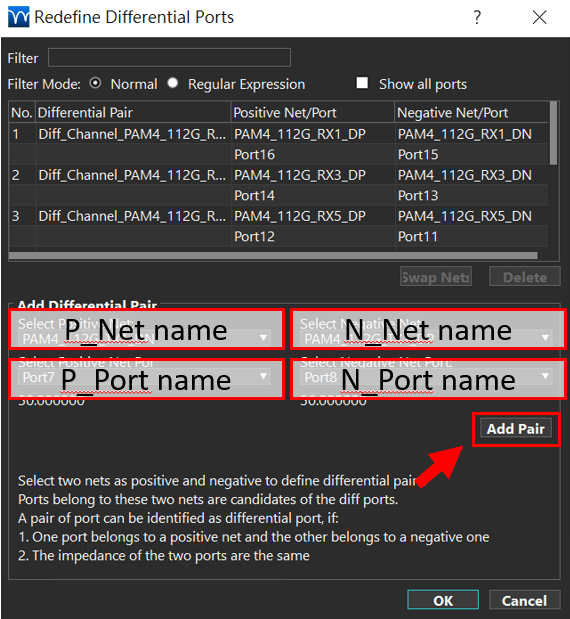Select the Port16 cell
Viewport: 570px width, 619px height.
point(313,155)
